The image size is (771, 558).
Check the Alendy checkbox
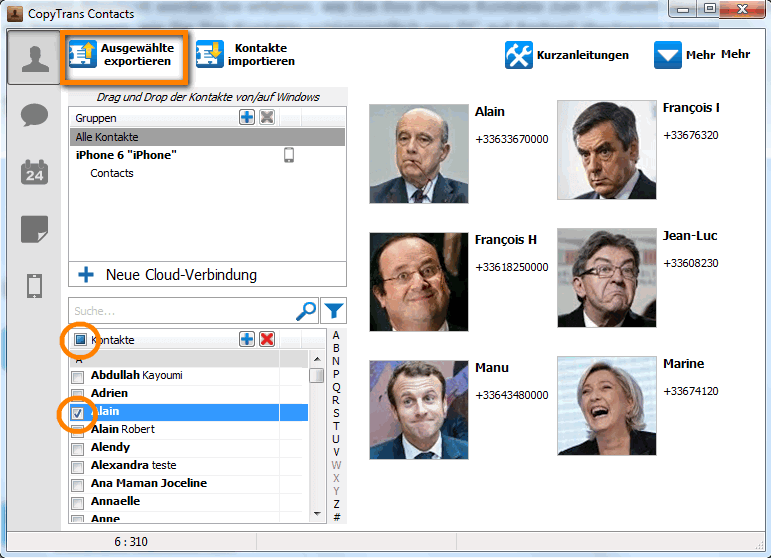tap(78, 449)
